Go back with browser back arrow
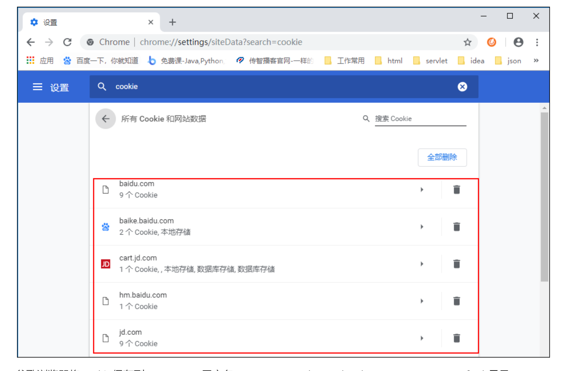Viewport: 588px width, 371px height. click(x=30, y=42)
